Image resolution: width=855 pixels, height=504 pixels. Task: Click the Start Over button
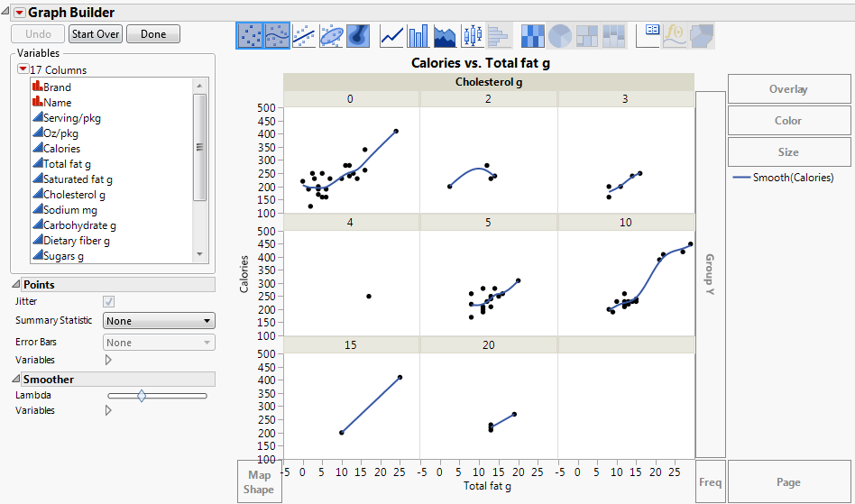coord(96,33)
